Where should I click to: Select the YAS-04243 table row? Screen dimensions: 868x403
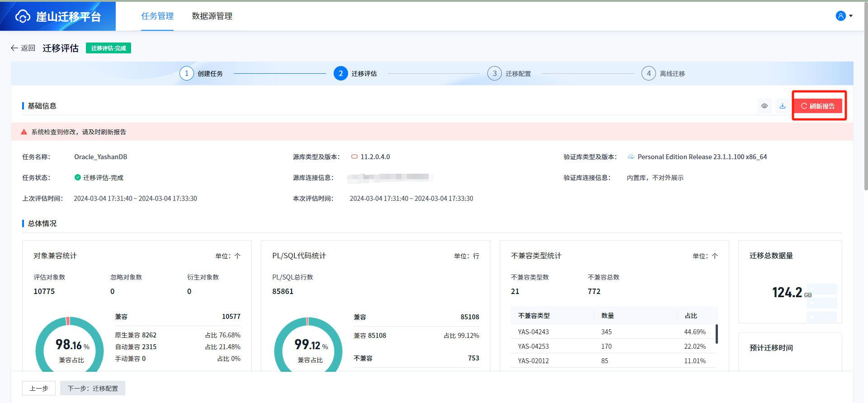613,332
